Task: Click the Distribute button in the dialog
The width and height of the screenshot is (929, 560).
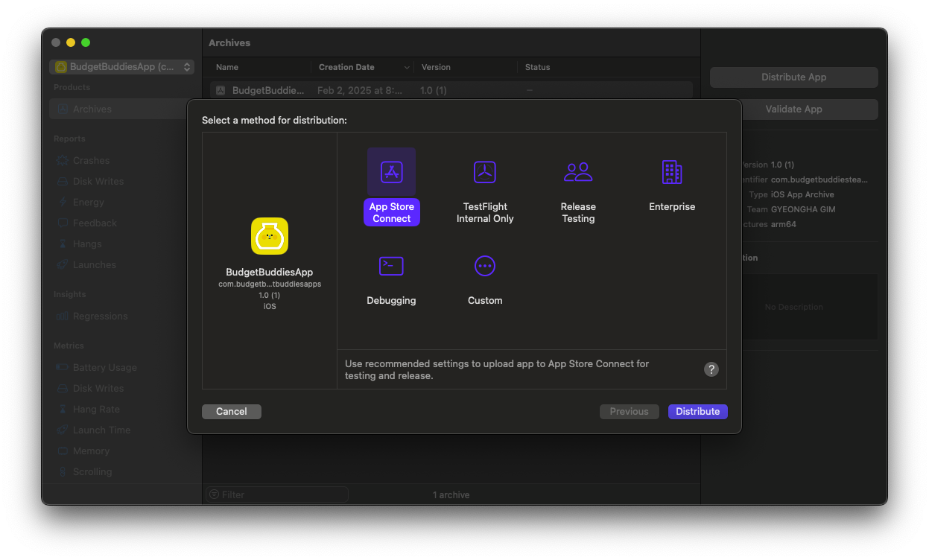Action: point(698,412)
